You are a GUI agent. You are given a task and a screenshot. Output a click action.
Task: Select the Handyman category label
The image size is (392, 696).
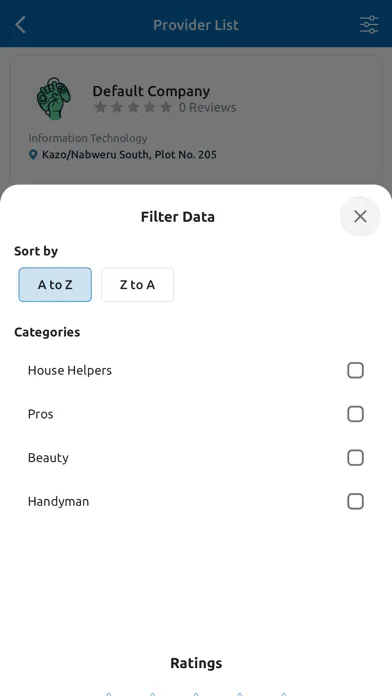point(58,502)
